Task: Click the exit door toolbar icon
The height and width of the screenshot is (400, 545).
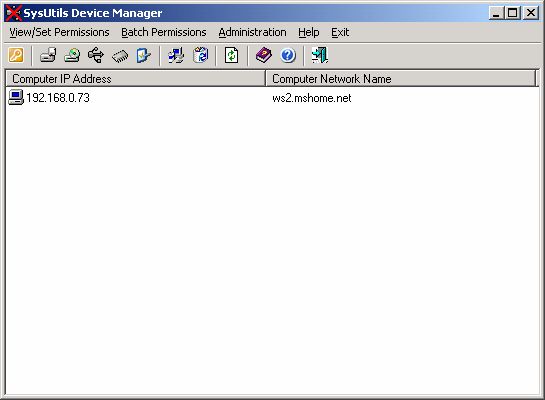Action: [320, 55]
